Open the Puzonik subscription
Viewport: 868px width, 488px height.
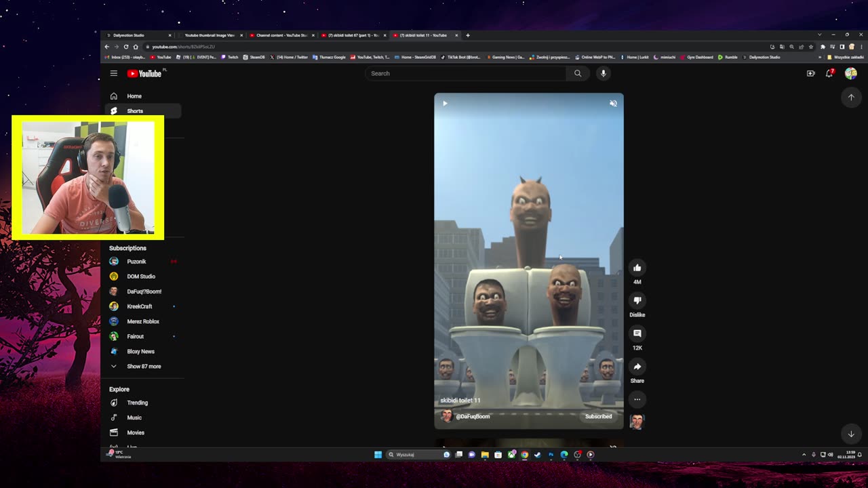tap(142, 262)
